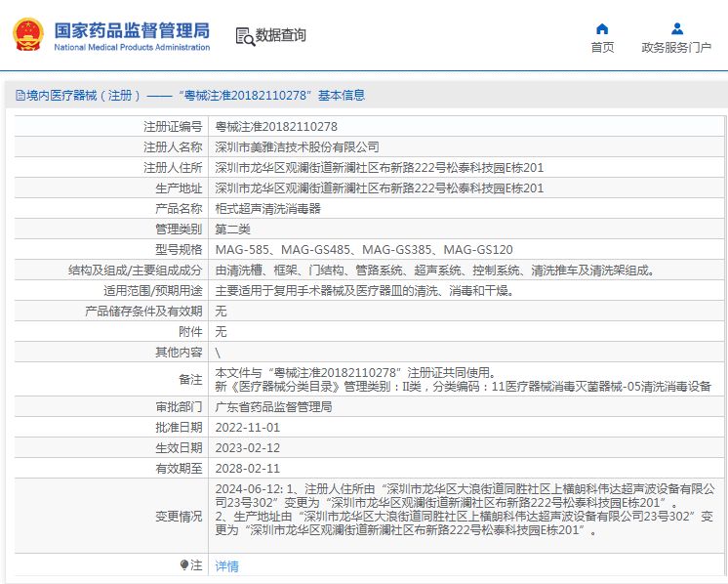Open the 数据查询 search icon

(245, 37)
